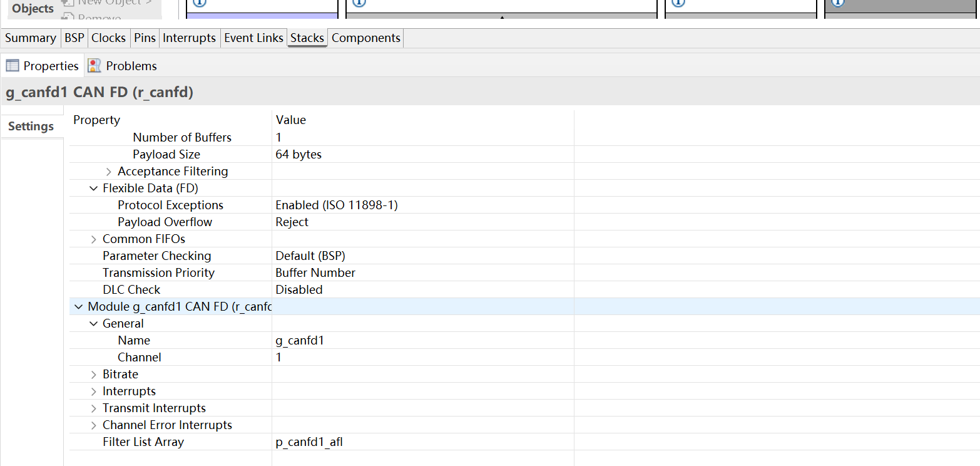The image size is (980, 466).
Task: Click the Properties view icon
Action: click(13, 66)
